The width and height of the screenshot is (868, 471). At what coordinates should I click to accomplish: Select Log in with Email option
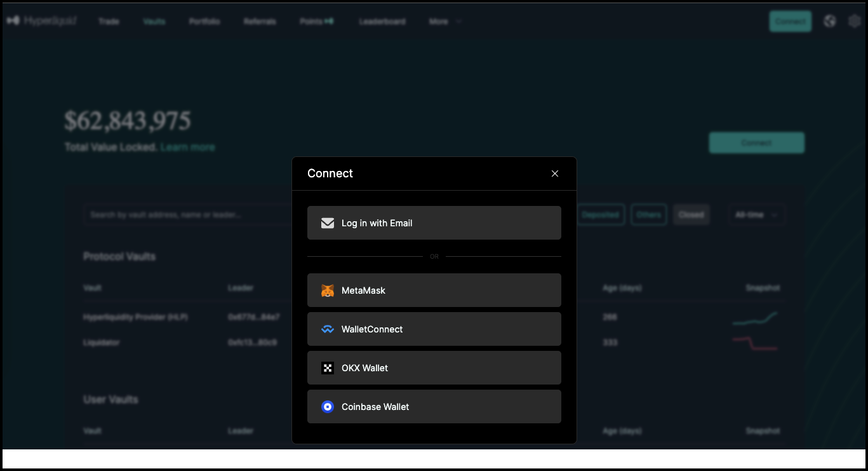pos(434,223)
